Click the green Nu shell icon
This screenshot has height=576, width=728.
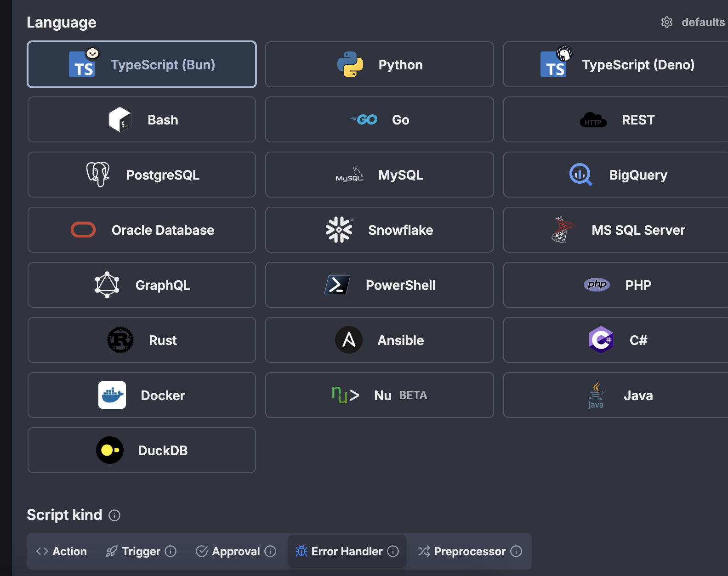pos(346,395)
